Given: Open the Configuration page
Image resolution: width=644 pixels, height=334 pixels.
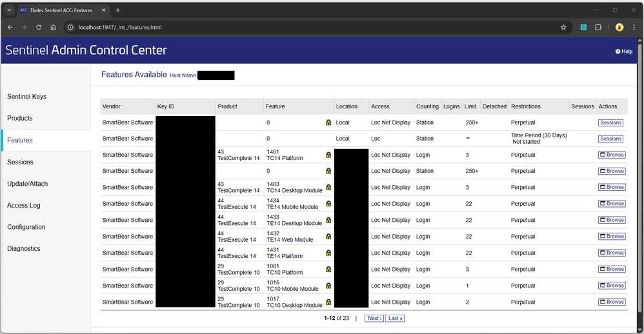Looking at the screenshot, I should click(x=26, y=227).
